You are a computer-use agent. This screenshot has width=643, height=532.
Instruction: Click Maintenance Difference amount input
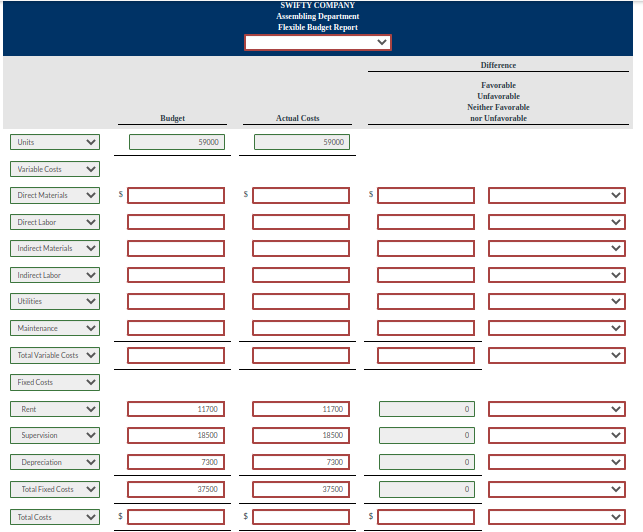point(426,328)
